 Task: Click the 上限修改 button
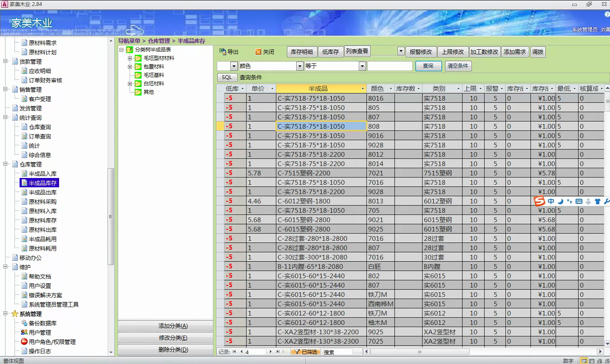click(453, 52)
